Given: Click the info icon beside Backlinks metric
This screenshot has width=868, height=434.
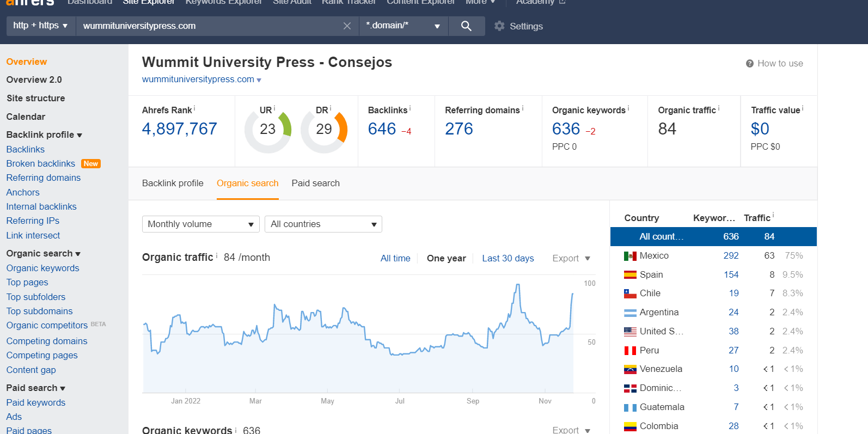Looking at the screenshot, I should pos(410,108).
